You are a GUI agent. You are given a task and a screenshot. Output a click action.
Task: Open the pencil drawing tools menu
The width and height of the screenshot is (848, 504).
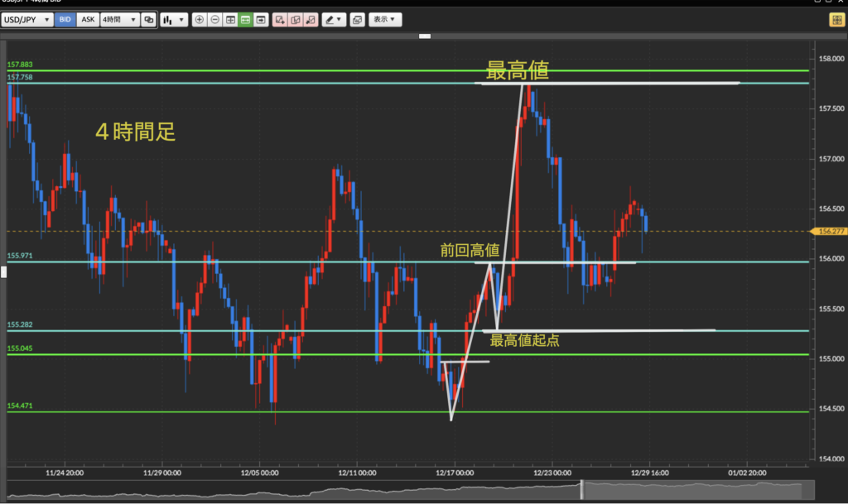point(334,19)
